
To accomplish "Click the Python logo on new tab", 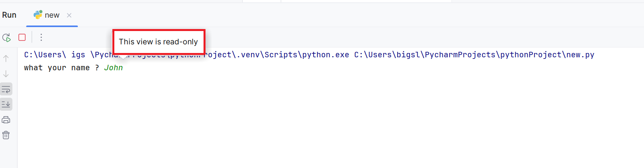I will point(38,15).
